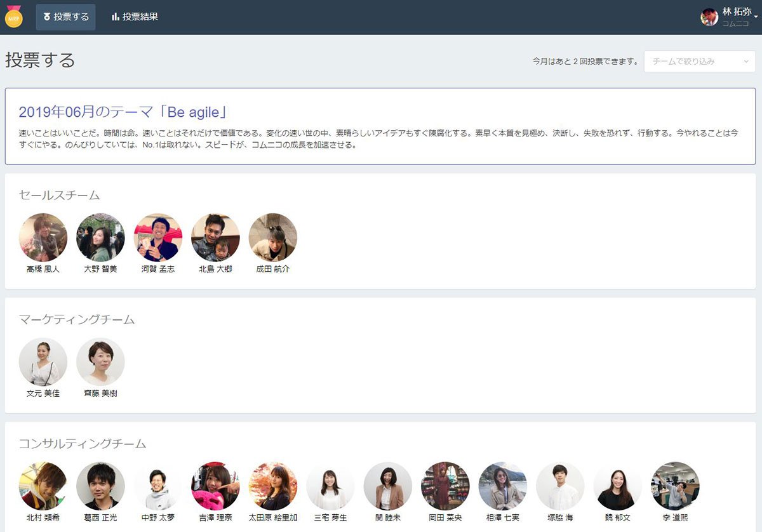Click 北島 大郷's avatar

click(215, 237)
